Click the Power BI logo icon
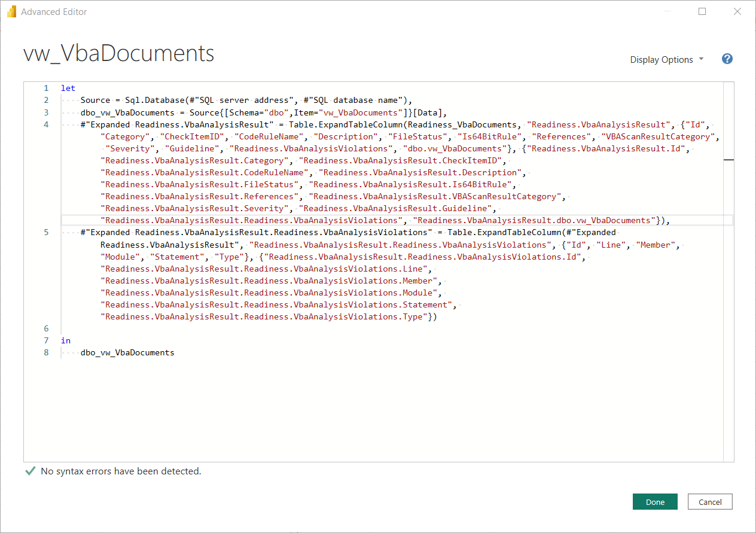The width and height of the screenshot is (756, 533). (11, 11)
